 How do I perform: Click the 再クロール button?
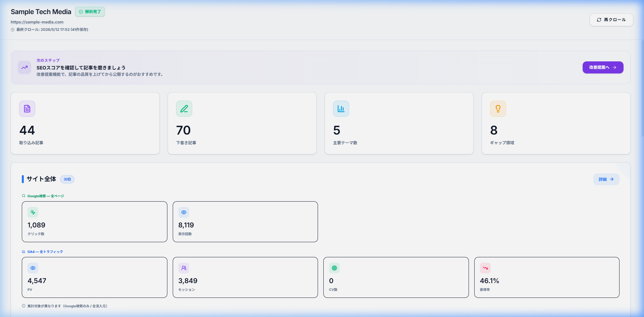(x=611, y=20)
